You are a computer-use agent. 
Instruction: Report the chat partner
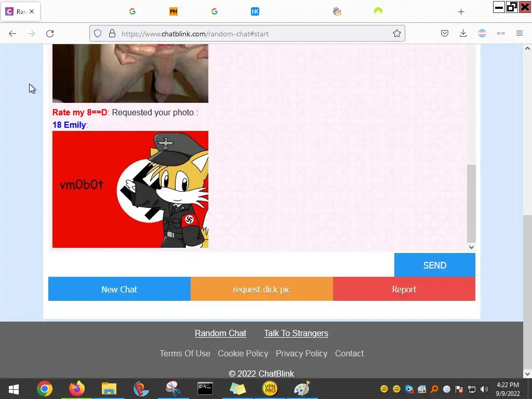pos(404,289)
